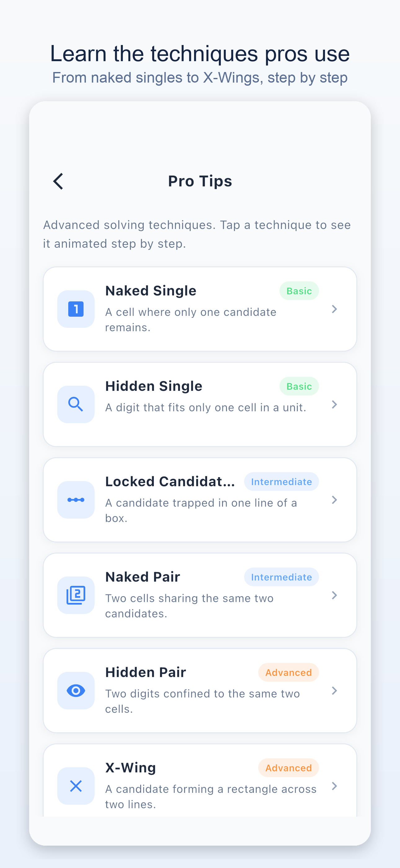
Task: Tap the Basic badge on Naked Single
Action: click(x=299, y=291)
